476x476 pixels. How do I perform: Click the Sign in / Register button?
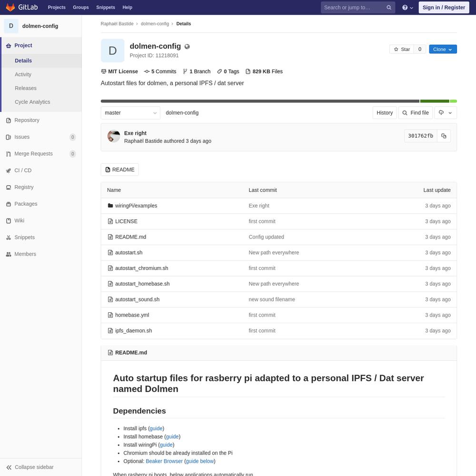[444, 7]
